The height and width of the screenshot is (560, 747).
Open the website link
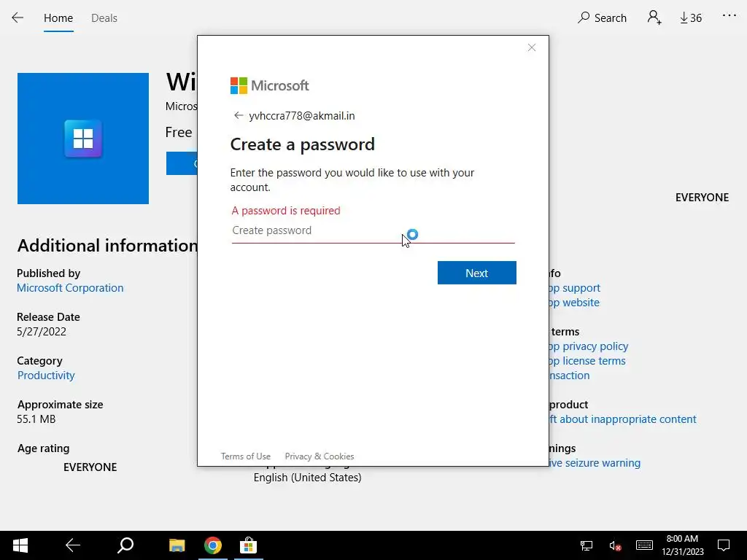pyautogui.click(x=574, y=303)
